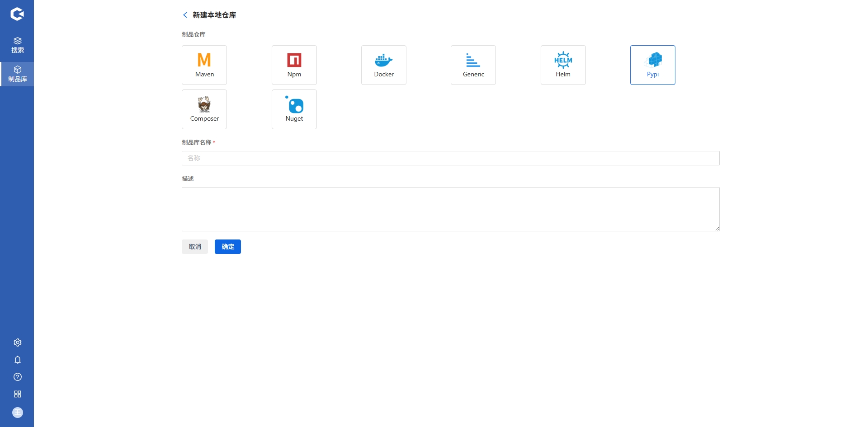Click the 制品库名称 field label
The width and height of the screenshot is (868, 427).
point(197,142)
